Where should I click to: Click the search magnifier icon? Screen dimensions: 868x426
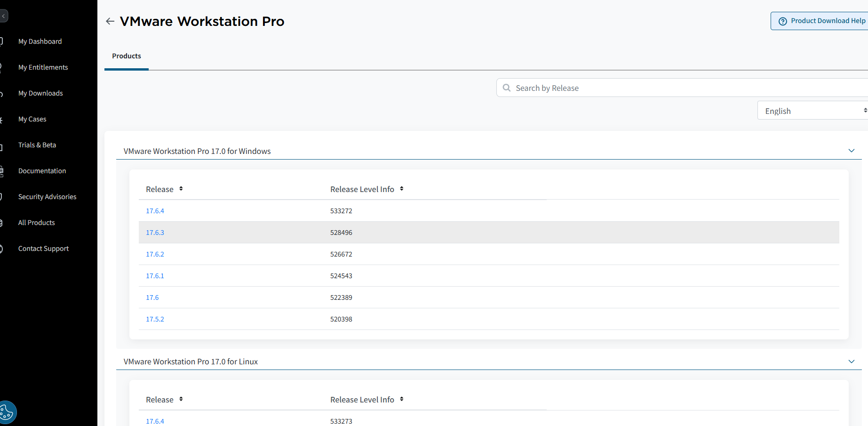point(506,88)
